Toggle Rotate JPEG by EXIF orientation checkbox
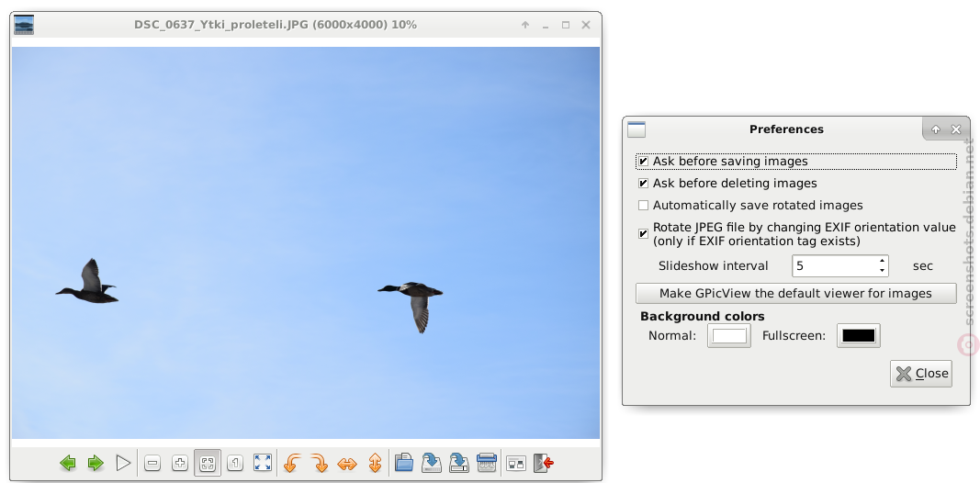This screenshot has width=980, height=483. (x=643, y=233)
